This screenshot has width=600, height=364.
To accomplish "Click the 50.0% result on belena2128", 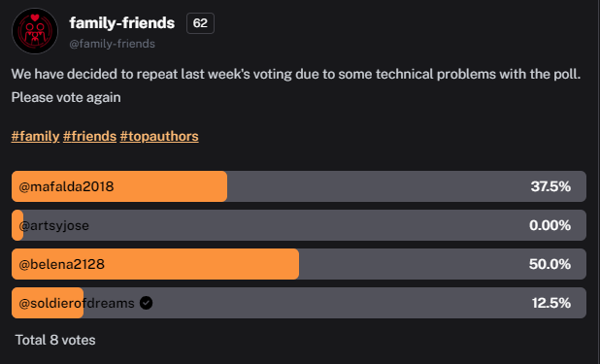I will point(550,264).
